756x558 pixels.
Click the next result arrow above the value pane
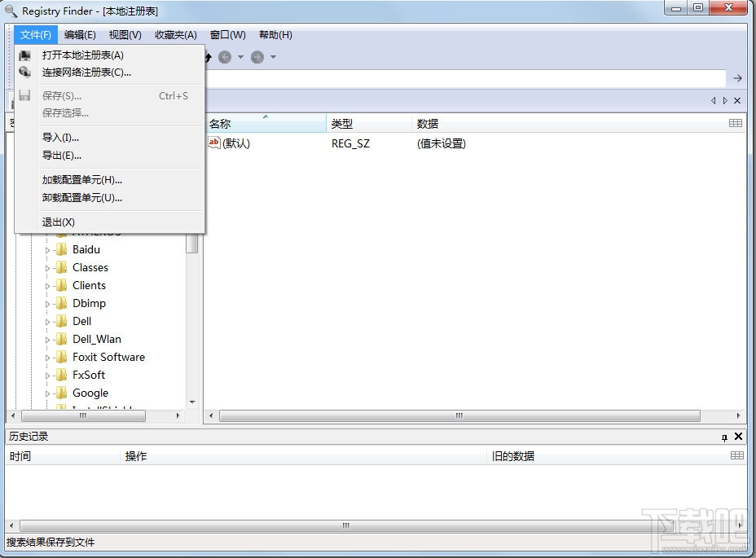724,100
